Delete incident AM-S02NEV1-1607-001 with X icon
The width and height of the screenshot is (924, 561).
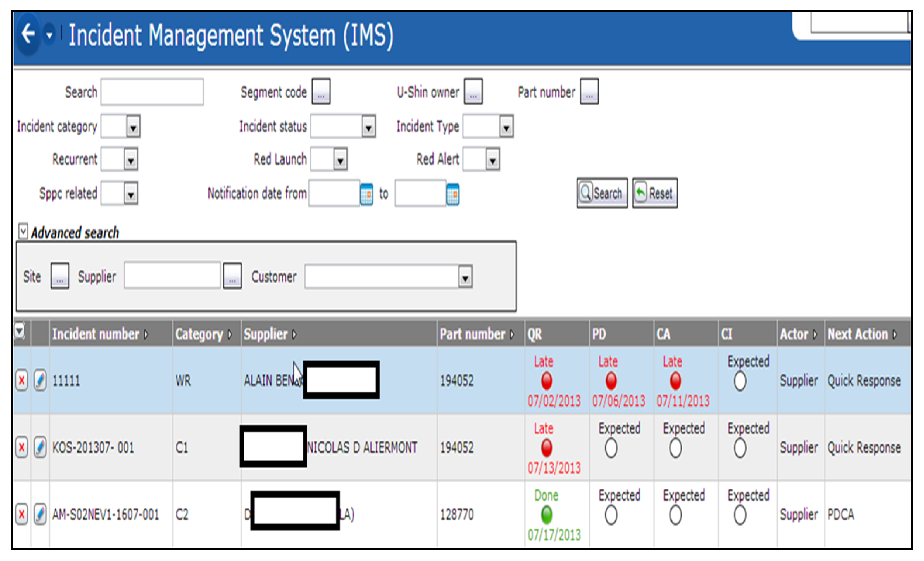point(22,514)
